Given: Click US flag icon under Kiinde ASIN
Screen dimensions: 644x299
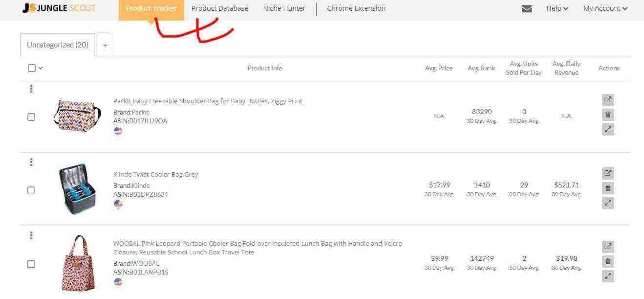Looking at the screenshot, I should 118,204.
